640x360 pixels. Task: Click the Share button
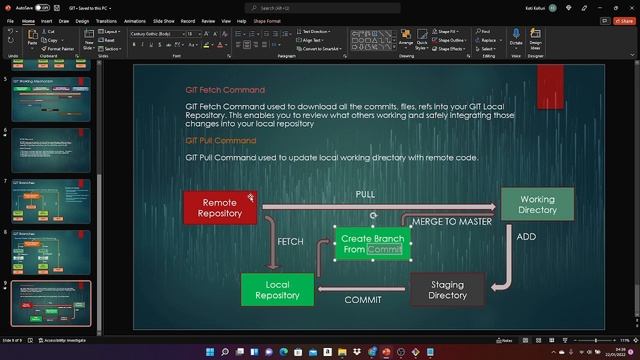[624, 21]
